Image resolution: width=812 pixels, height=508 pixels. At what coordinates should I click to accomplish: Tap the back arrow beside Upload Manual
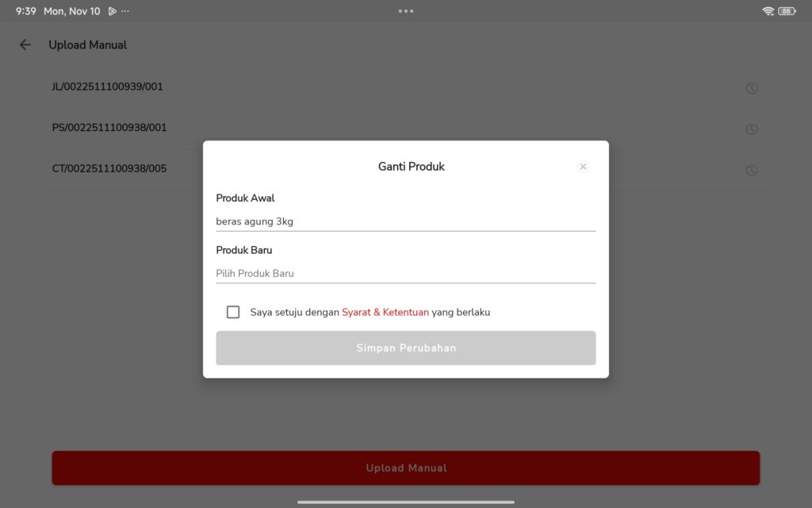(x=25, y=45)
